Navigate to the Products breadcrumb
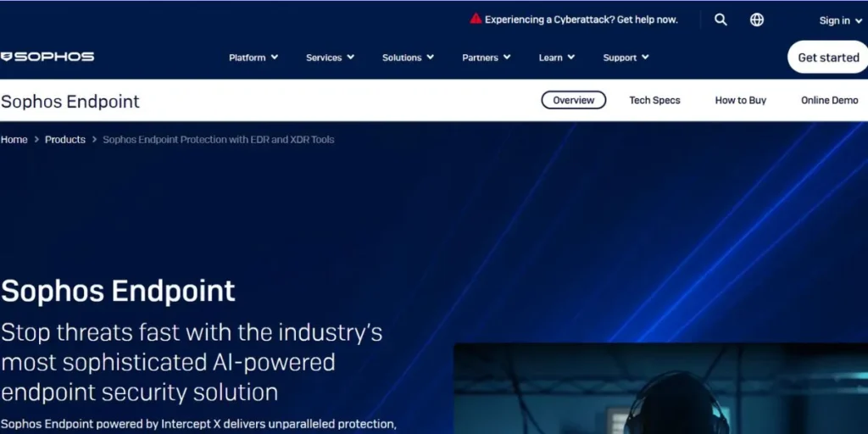The width and height of the screenshot is (868, 434). pyautogui.click(x=65, y=139)
